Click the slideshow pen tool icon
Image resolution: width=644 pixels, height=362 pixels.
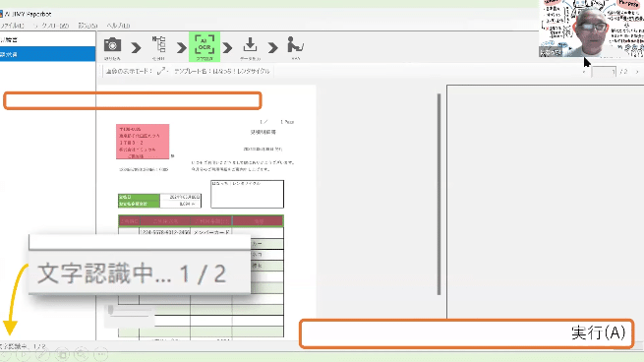point(42,354)
